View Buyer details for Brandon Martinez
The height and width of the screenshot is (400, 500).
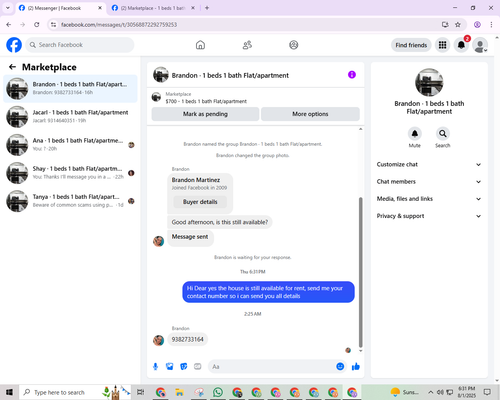(200, 202)
